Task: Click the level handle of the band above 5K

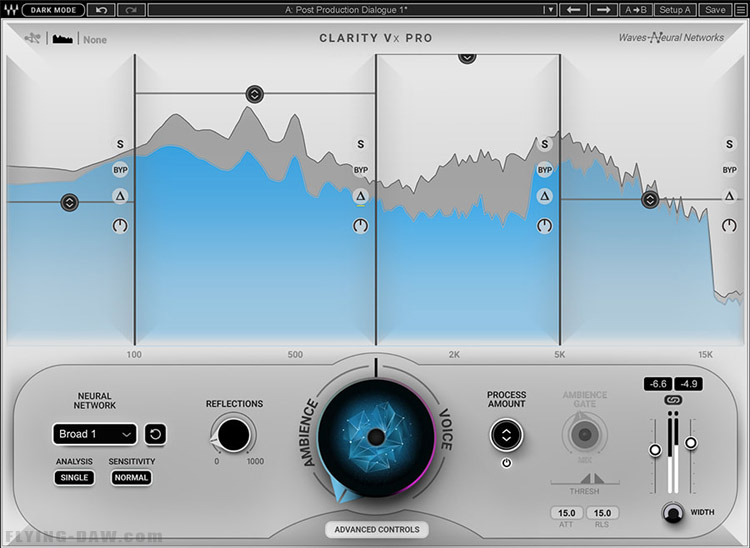Action: (650, 199)
